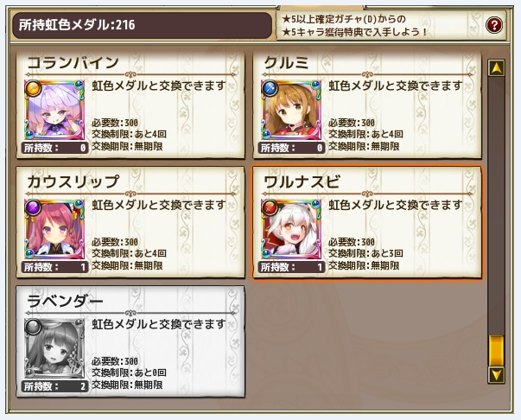
Task: Click the scroll up arrow button
Action: pyautogui.click(x=497, y=68)
